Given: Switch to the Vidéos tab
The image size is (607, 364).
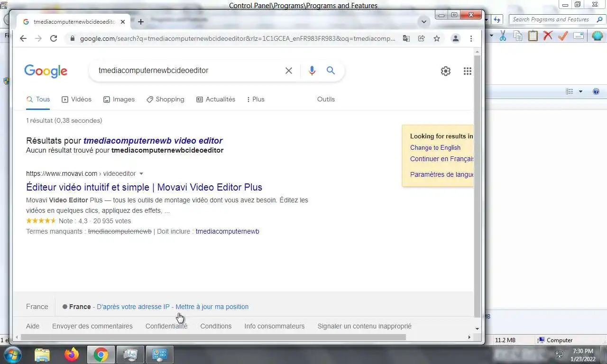Looking at the screenshot, I should click(x=77, y=99).
